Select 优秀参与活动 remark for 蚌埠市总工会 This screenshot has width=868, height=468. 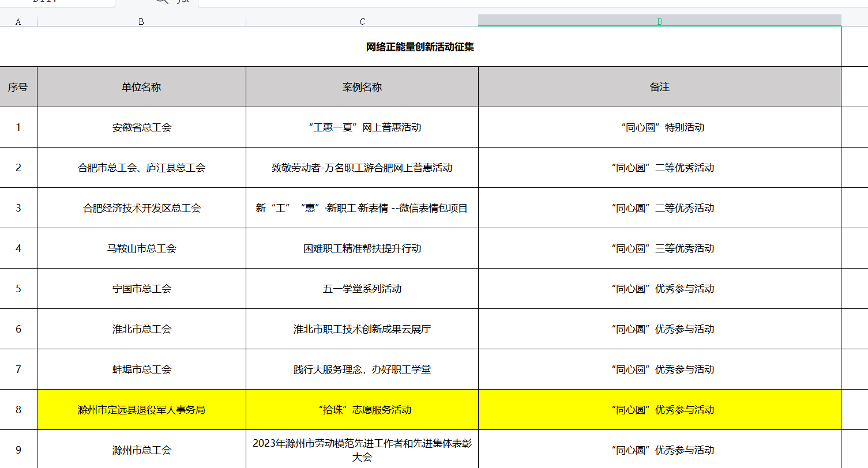660,369
